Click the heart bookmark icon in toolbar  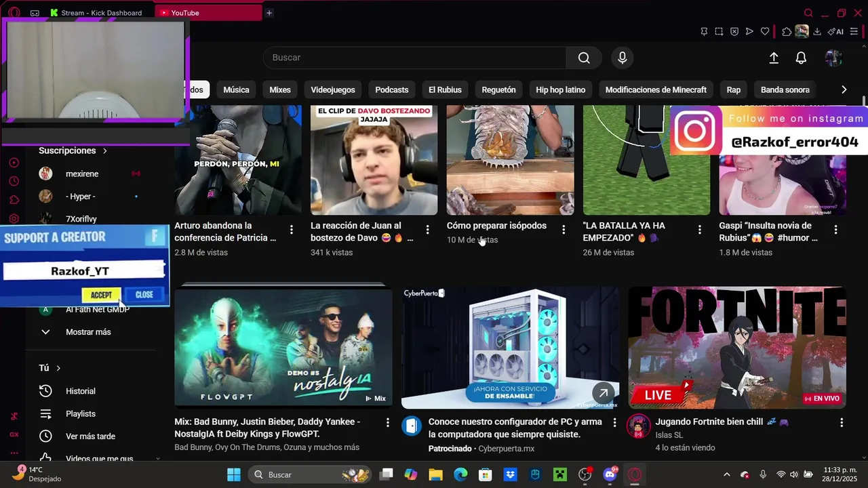(x=765, y=31)
